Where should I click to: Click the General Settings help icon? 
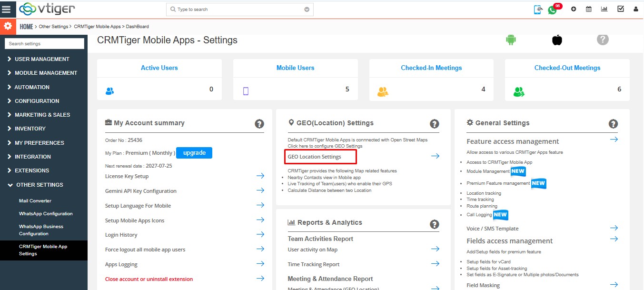[x=614, y=124]
